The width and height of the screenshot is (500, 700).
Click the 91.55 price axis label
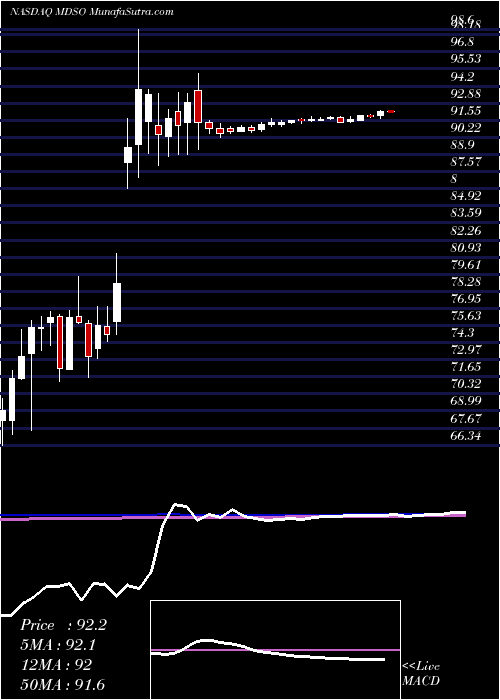tap(466, 111)
